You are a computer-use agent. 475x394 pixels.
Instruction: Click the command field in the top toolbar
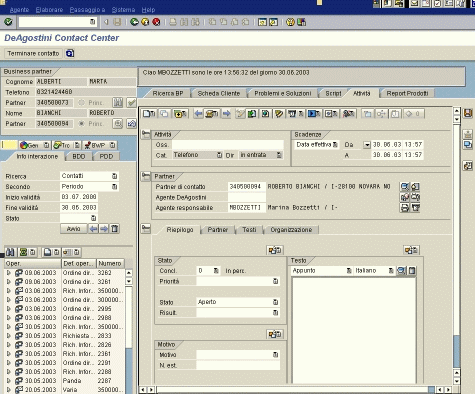(57, 22)
